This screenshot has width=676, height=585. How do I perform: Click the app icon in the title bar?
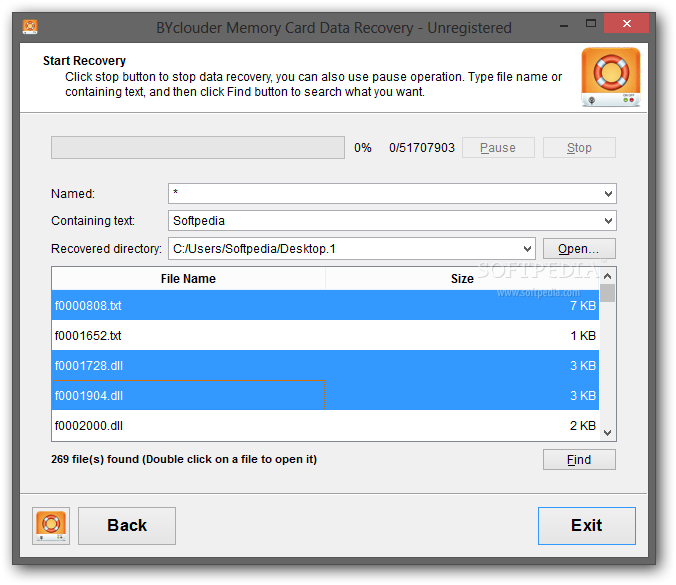point(30,27)
